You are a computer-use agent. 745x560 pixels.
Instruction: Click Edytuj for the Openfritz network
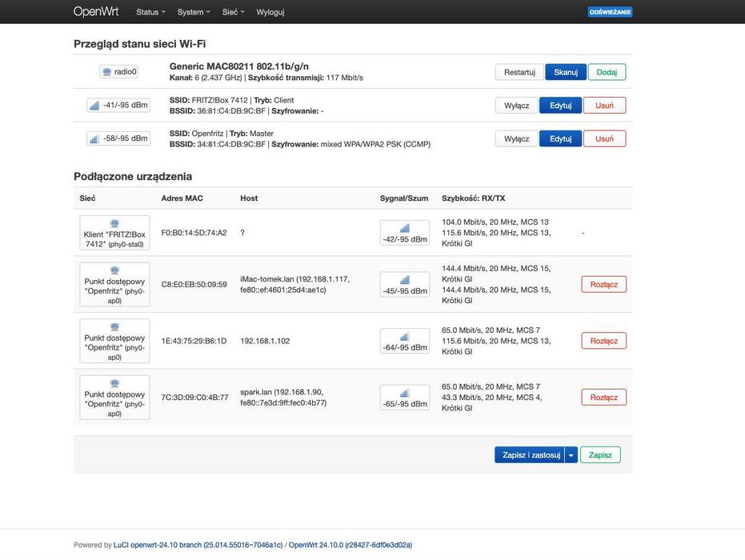point(560,138)
